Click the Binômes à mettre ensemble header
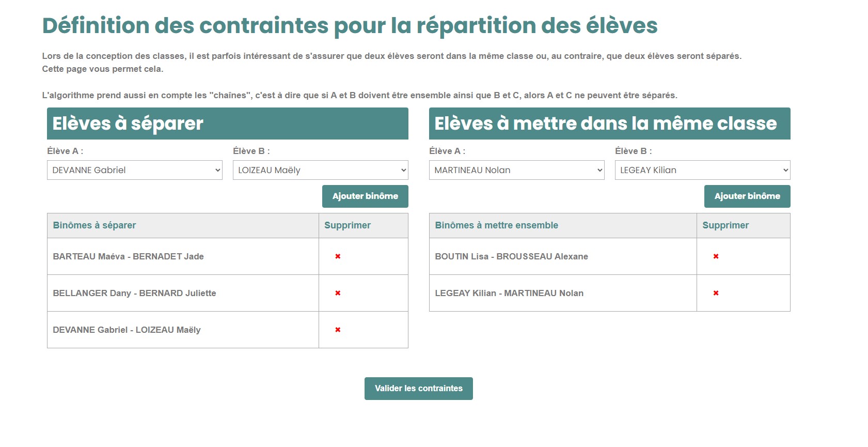Viewport: 868px width, 447px height. coord(496,225)
